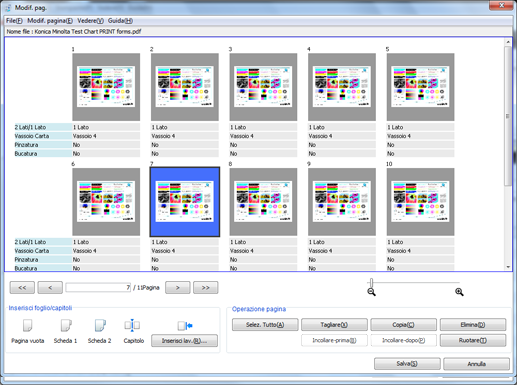Screen dimensions: 517x385
Task: Click the vertical scrollbar thumb
Action: click(508, 116)
